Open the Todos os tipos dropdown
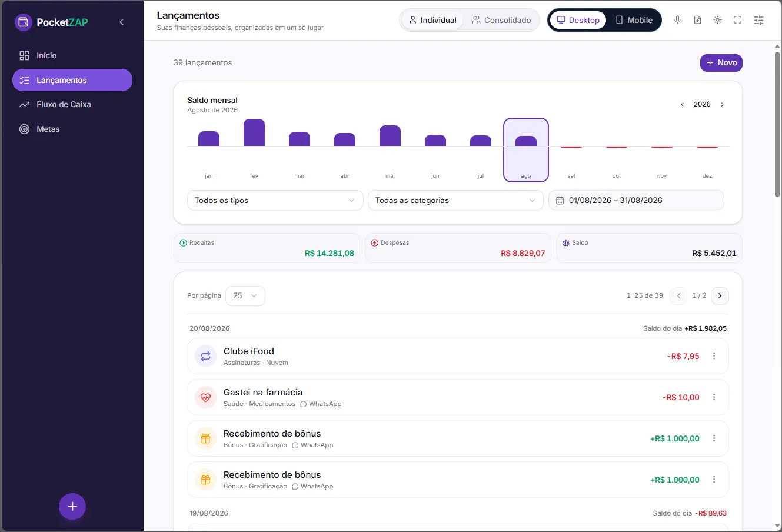The width and height of the screenshot is (782, 532). coord(275,200)
